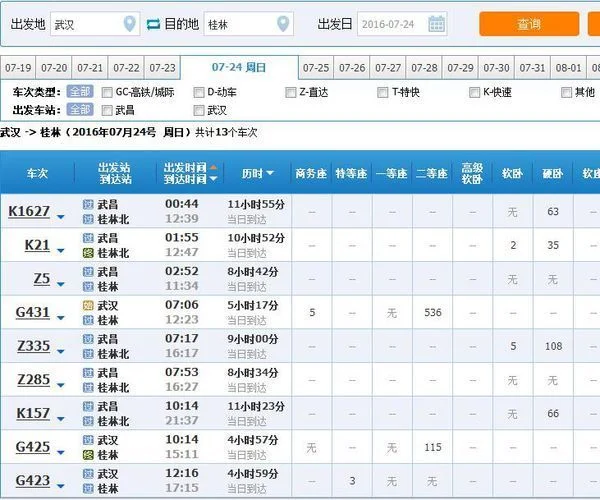This screenshot has width=600, height=500.
Task: Expand stops dropdown arrow beside G425
Action: [x=60, y=453]
